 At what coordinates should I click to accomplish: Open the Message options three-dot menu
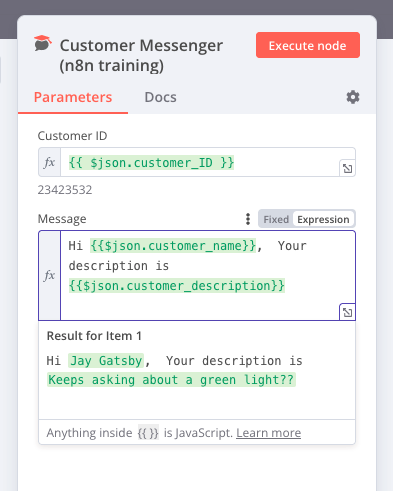248,219
